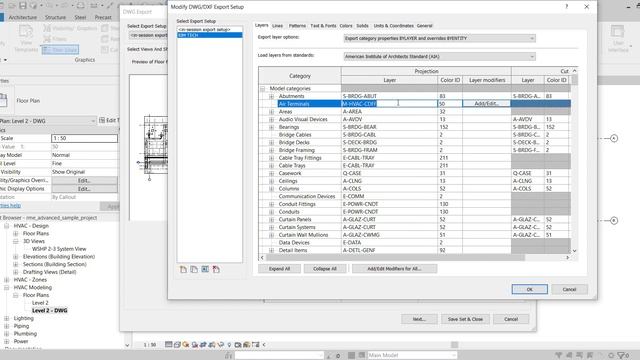Click the New Export Setup icon
640x360 pixels.
click(183, 269)
